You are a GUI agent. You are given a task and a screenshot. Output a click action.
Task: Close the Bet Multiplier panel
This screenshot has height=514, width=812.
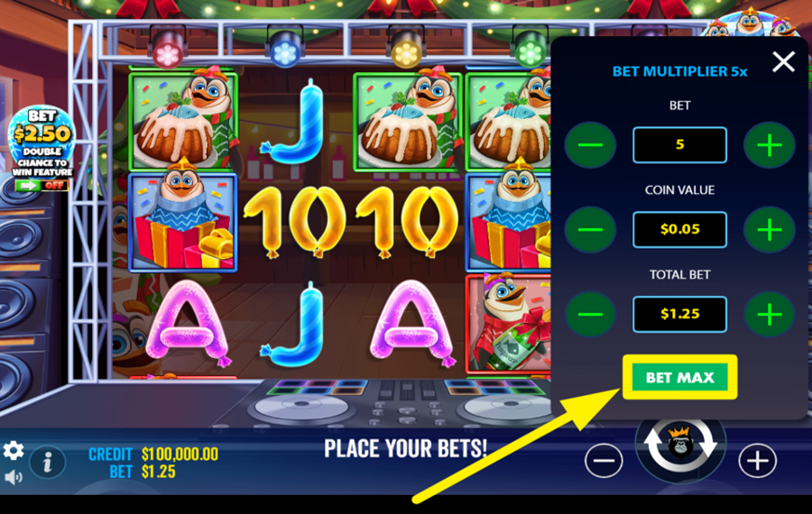pos(783,61)
